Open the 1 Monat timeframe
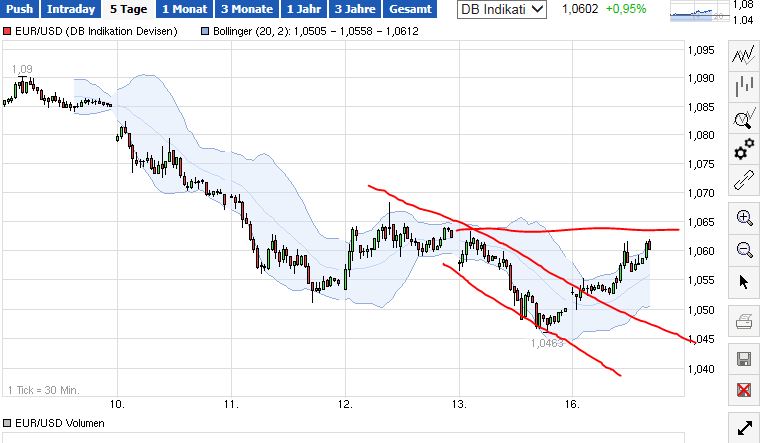This screenshot has height=443, width=760. [x=184, y=9]
